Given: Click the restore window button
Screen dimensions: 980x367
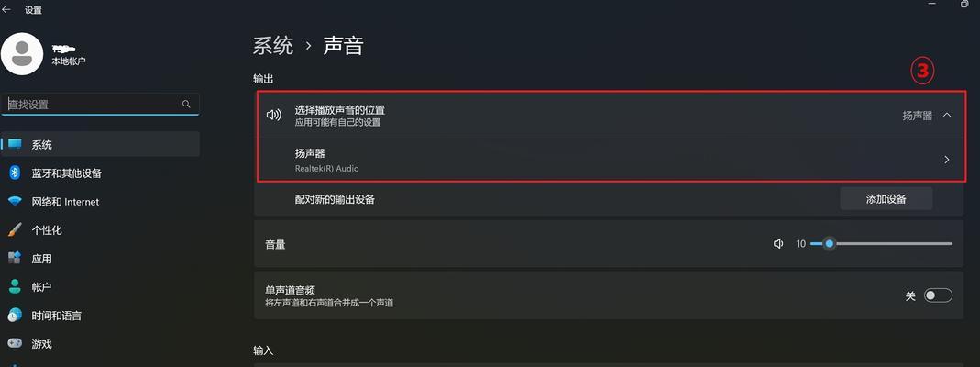Looking at the screenshot, I should click(965, 3).
